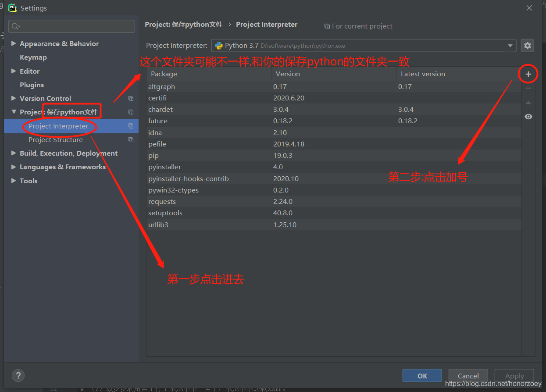This screenshot has height=392, width=546.
Task: Click the Cancel button
Action: (x=467, y=375)
